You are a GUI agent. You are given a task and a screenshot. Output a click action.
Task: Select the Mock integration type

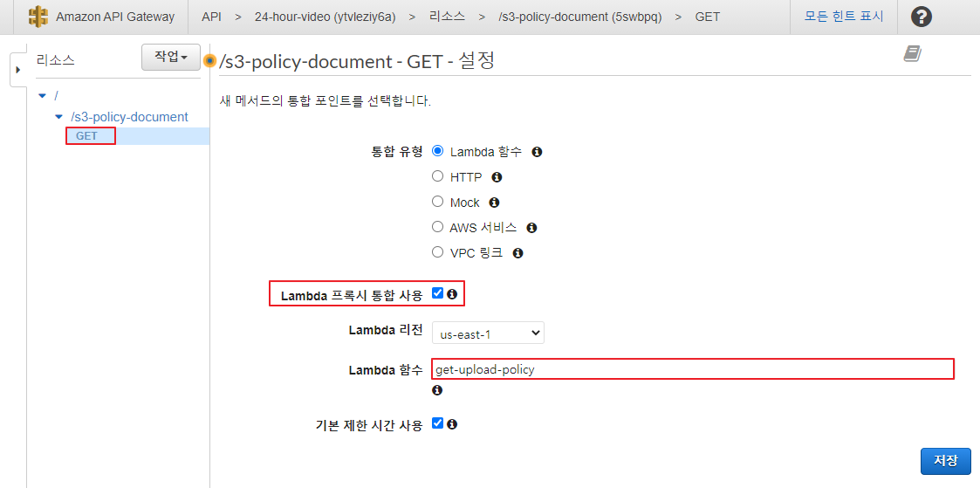[437, 202]
